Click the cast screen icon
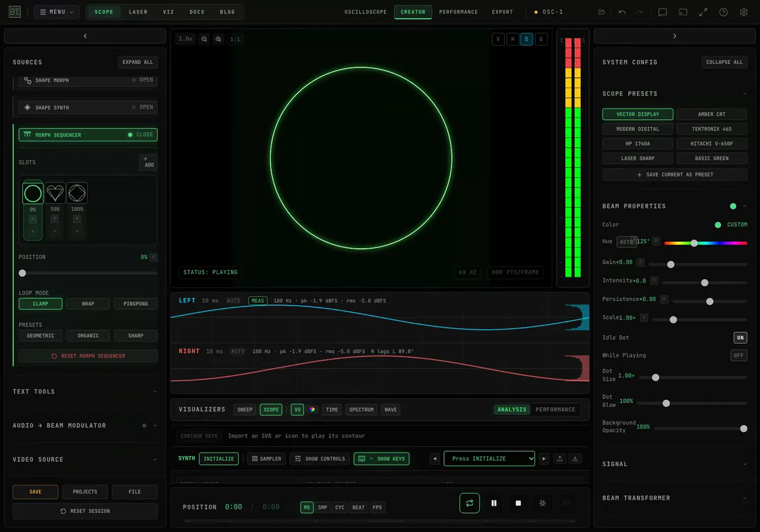Viewport: 760px width, 532px height. pyautogui.click(x=683, y=12)
